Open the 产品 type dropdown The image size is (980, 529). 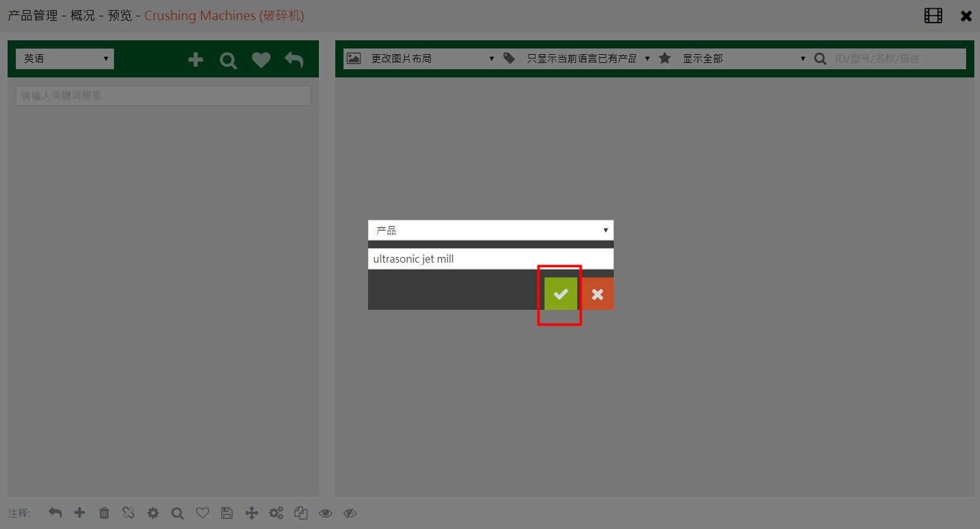click(490, 230)
